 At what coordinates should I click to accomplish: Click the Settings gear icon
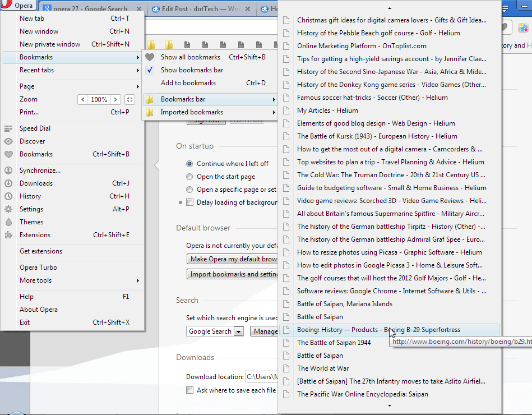pos(8,208)
